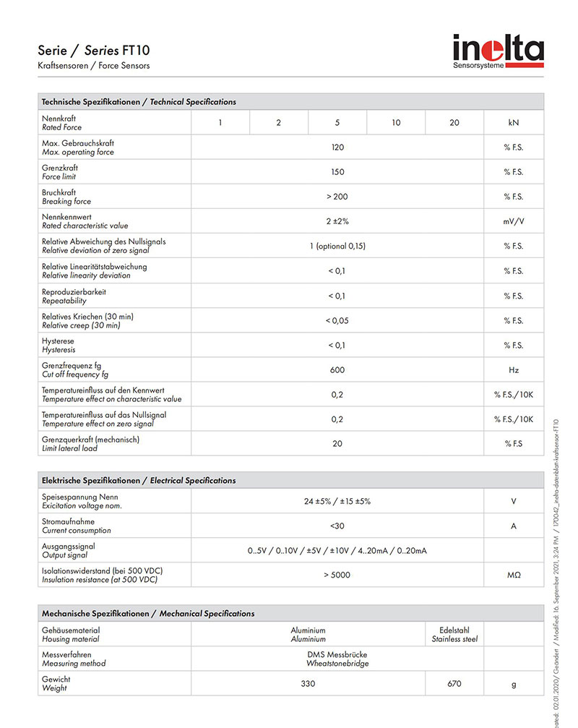Screen dimensions: 578x728
Task: Select the weight value 670
Action: click(454, 683)
